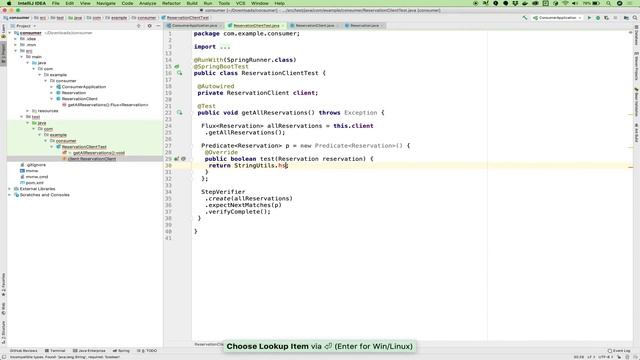Expand the .idea folder
The width and height of the screenshot is (640, 360).
[x=16, y=39]
